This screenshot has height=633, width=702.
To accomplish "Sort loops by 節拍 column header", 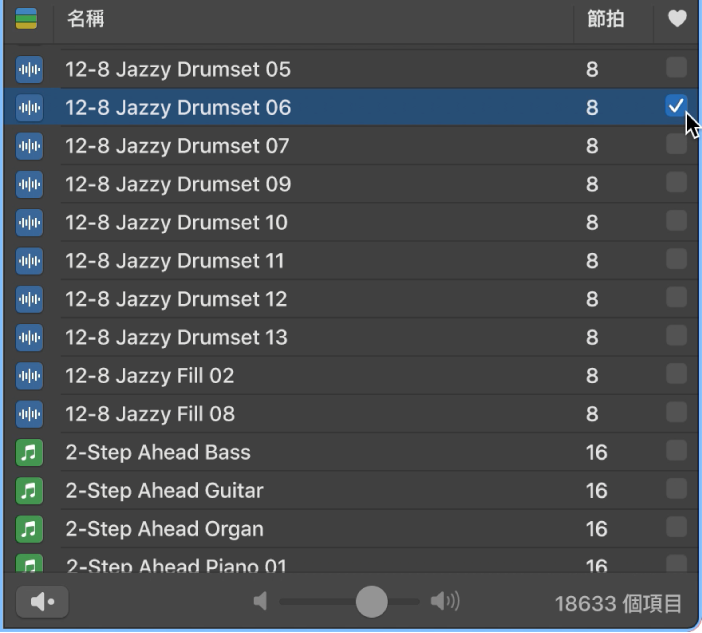I will pyautogui.click(x=605, y=19).
